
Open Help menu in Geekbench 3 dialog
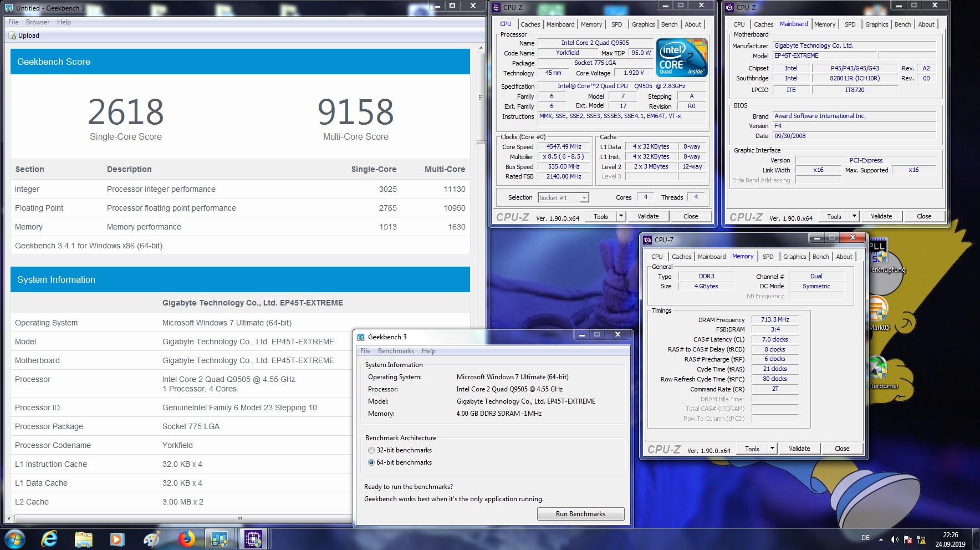click(428, 351)
